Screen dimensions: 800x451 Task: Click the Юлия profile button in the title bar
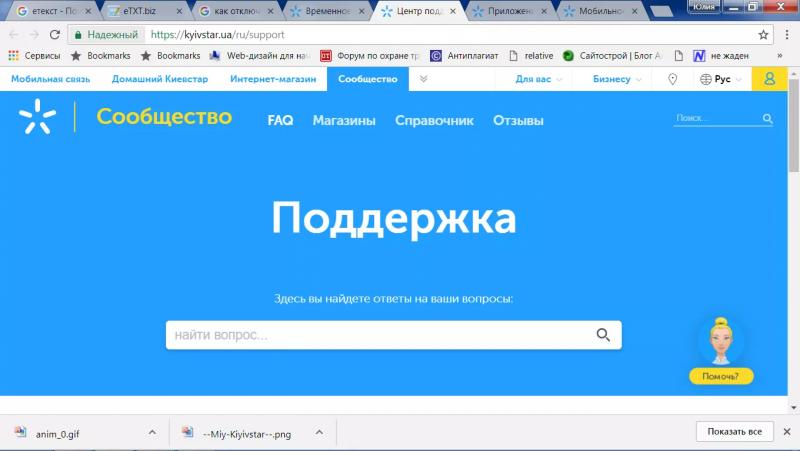point(704,6)
